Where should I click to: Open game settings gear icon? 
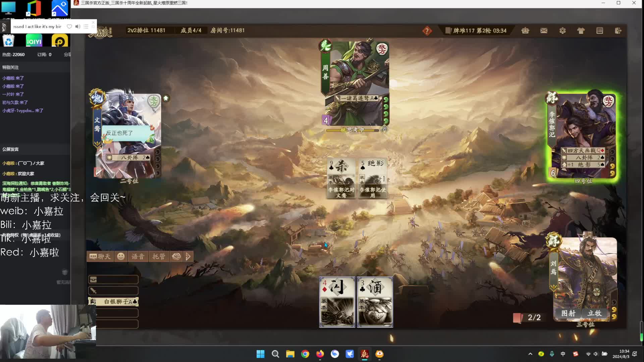pos(562,31)
